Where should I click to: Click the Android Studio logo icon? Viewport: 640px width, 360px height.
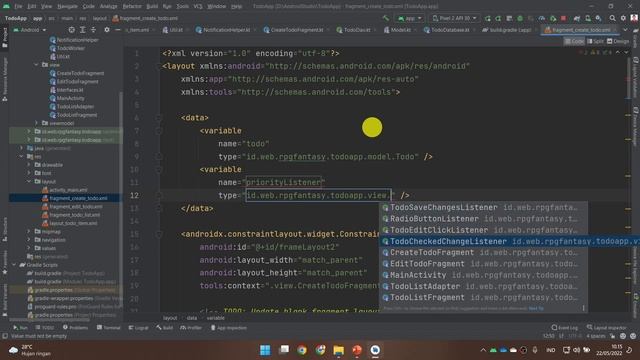point(6,7)
